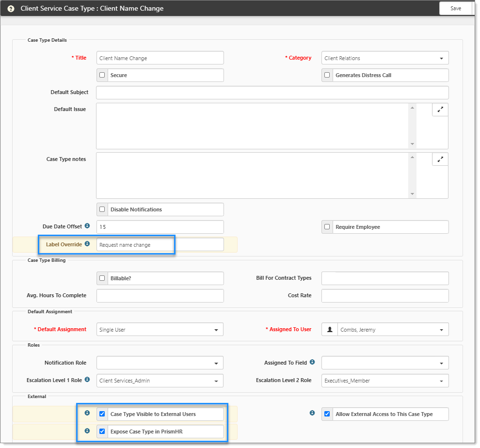Show info for Allow External Access
480x448 pixels.
(x=312, y=413)
